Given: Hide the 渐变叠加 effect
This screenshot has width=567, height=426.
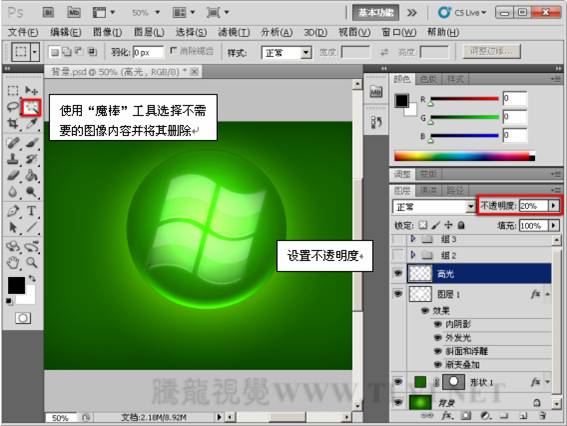Looking at the screenshot, I should click(x=438, y=365).
